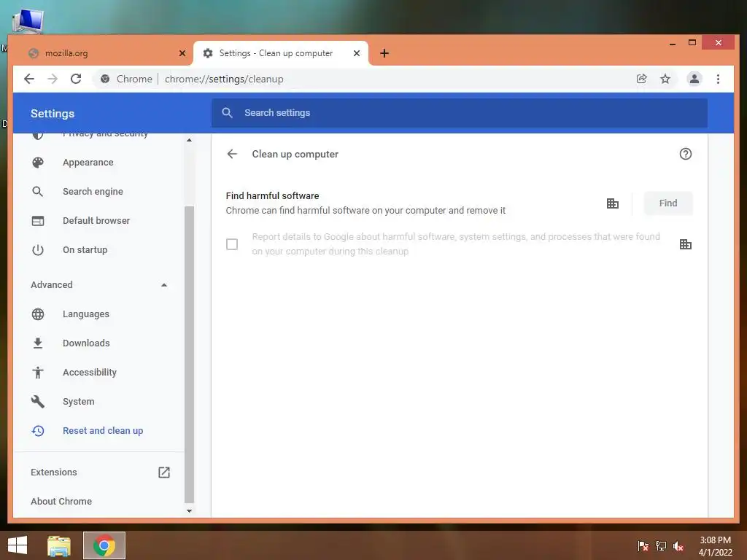Open File Explorer from the taskbar
Viewport: 747px width, 560px height.
(x=59, y=545)
